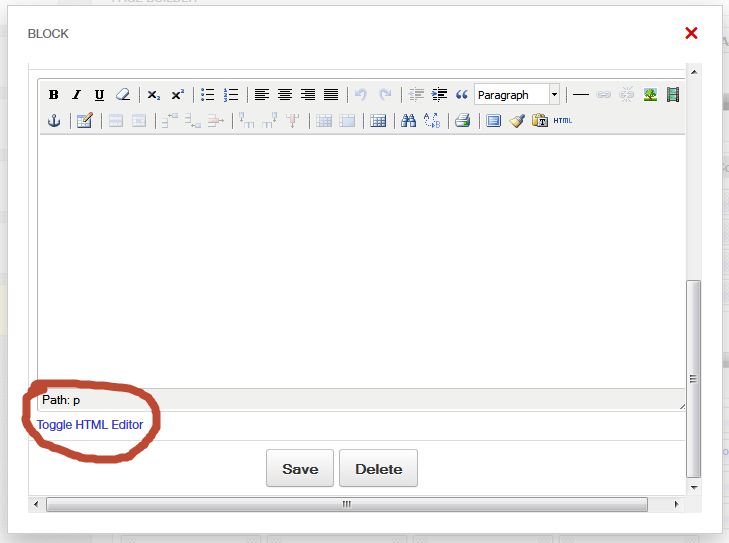729x543 pixels.
Task: Click the table cell properties icon
Action: coord(139,121)
